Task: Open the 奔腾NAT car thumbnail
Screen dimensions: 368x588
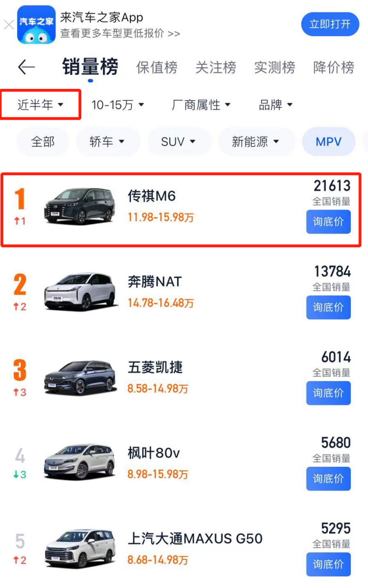Action: [80, 291]
